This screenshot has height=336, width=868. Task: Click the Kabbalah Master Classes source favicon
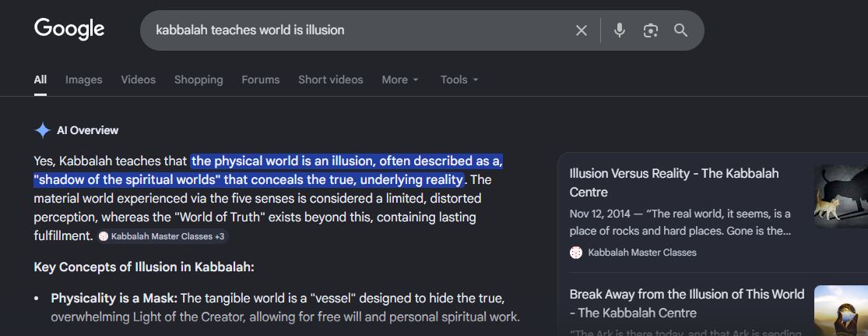coord(576,253)
